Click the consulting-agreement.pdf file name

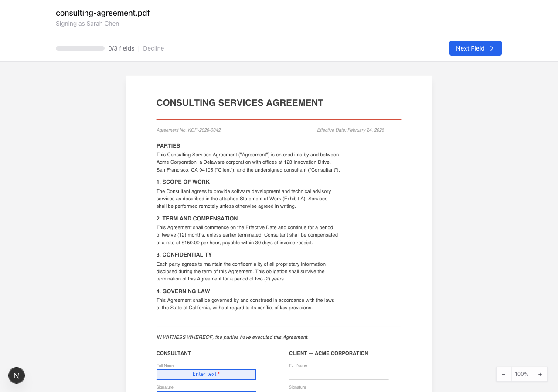point(103,13)
